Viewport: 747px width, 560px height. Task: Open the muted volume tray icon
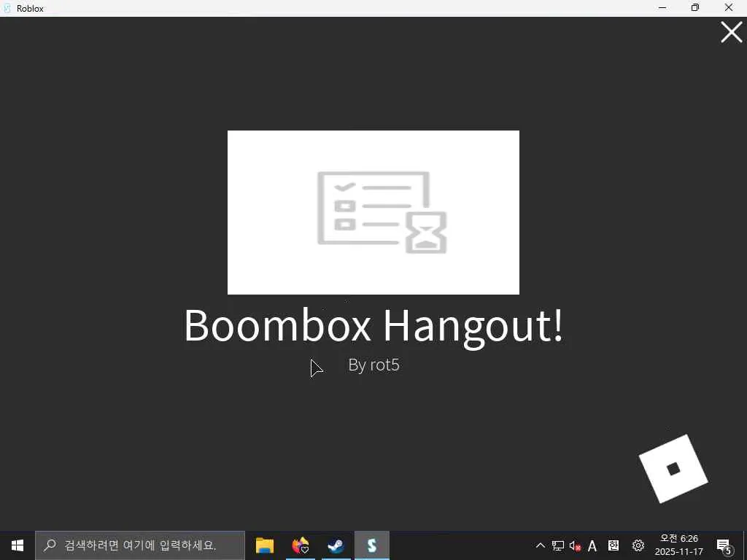(575, 545)
